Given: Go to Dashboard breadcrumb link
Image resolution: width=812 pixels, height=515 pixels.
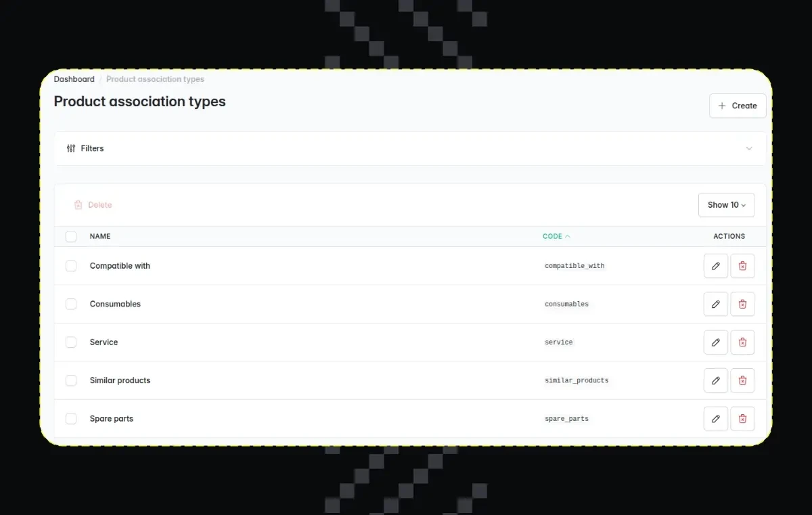Looking at the screenshot, I should (x=74, y=79).
